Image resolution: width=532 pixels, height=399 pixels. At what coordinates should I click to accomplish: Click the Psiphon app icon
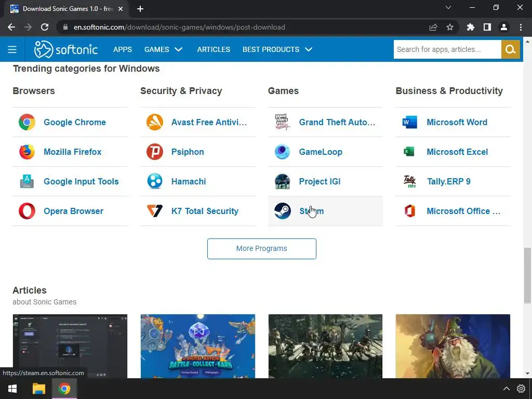(155, 152)
